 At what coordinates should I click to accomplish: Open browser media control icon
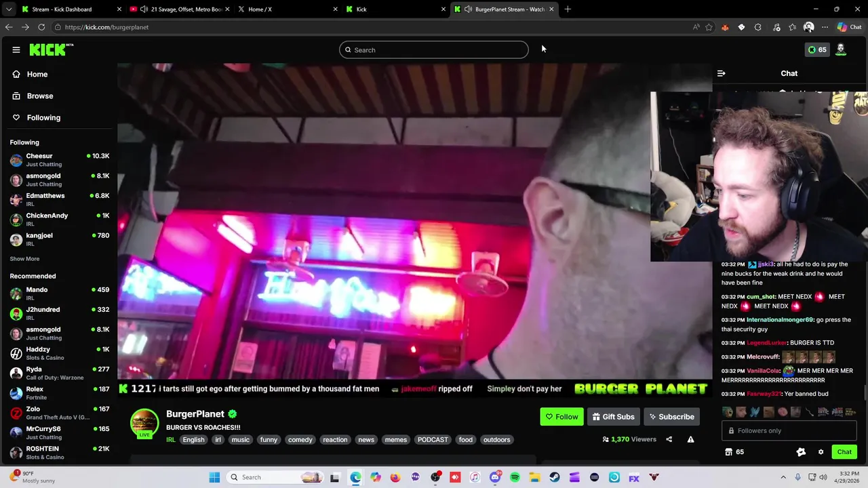click(x=776, y=27)
